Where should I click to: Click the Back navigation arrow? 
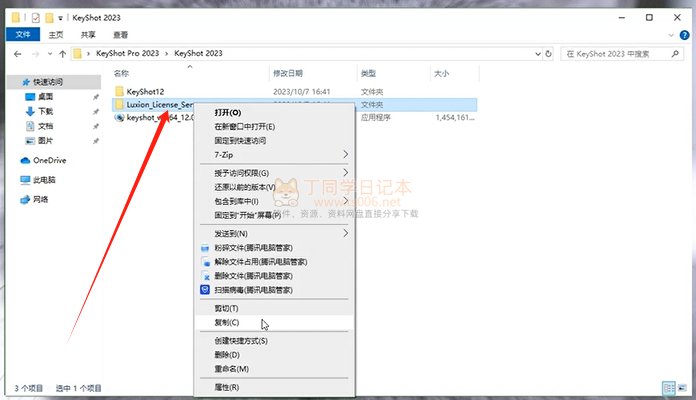18,54
